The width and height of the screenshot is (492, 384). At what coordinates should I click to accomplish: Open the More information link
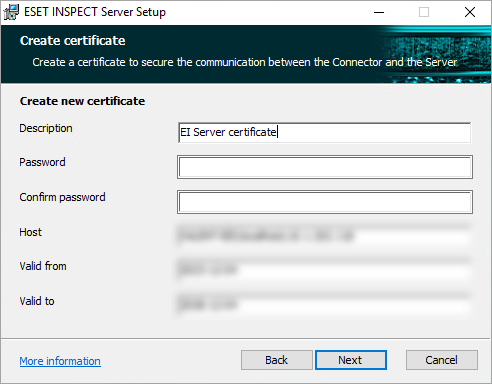[x=60, y=361]
